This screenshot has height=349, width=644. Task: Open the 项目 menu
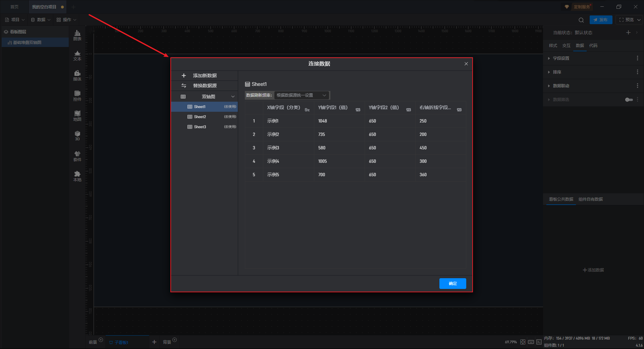15,20
